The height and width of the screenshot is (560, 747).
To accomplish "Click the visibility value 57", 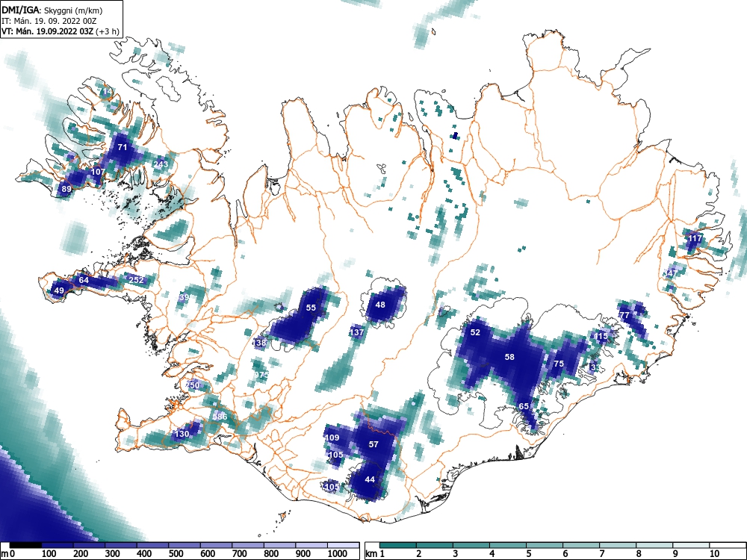I will (373, 444).
